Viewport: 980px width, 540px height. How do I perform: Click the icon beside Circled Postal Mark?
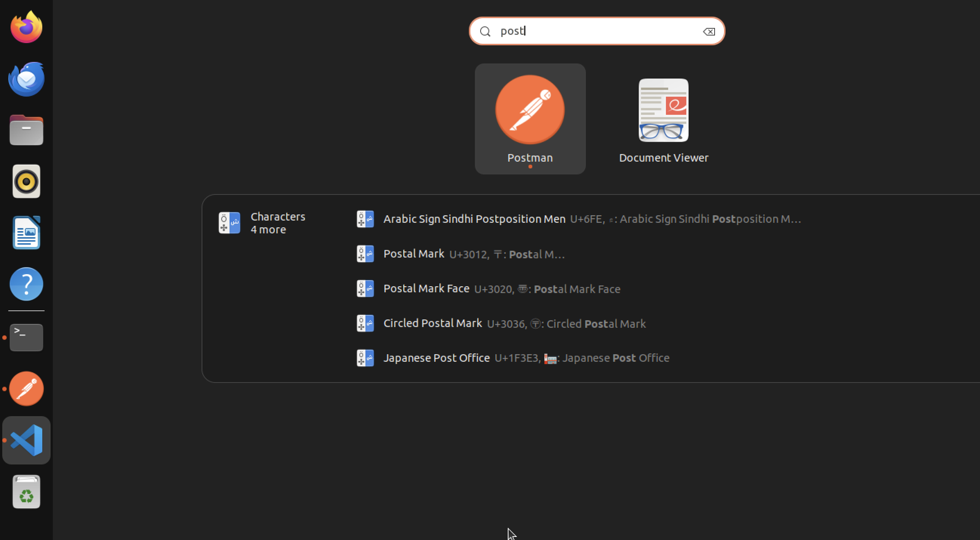pos(365,323)
